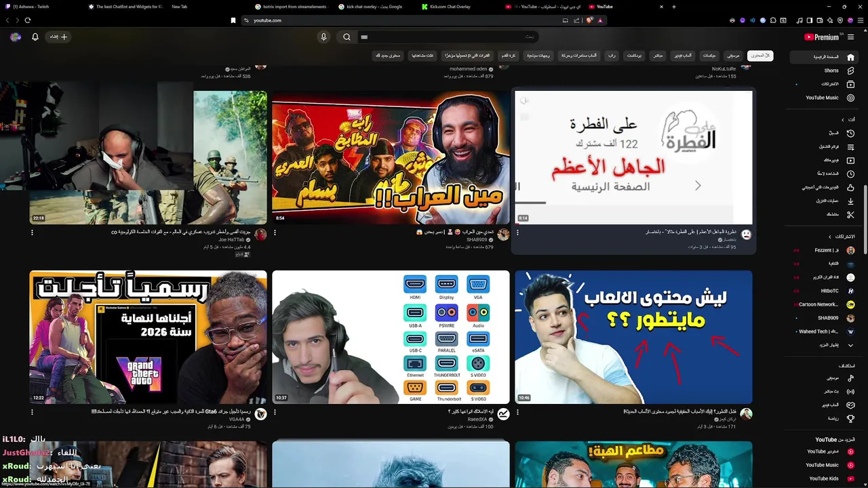This screenshot has height=488, width=868.
Task: Click the voice search microphone button
Action: pyautogui.click(x=323, y=37)
